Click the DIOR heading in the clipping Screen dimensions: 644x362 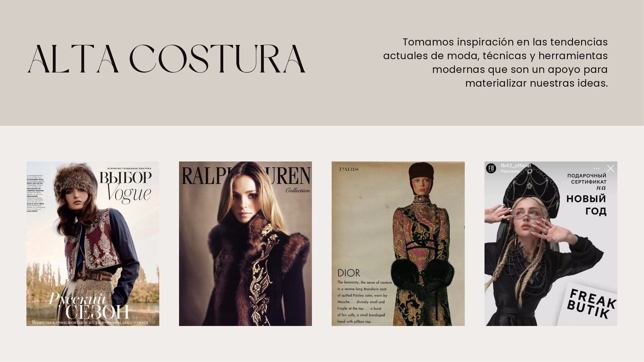pos(349,273)
